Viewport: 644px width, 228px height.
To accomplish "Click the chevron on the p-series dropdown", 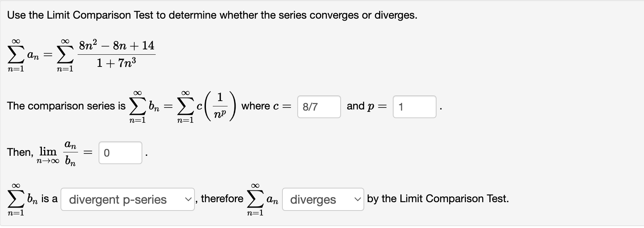I will coord(188,199).
